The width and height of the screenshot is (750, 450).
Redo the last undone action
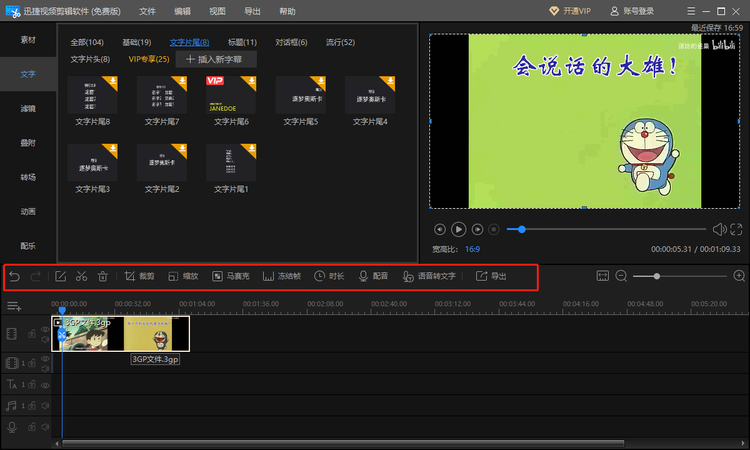click(35, 276)
